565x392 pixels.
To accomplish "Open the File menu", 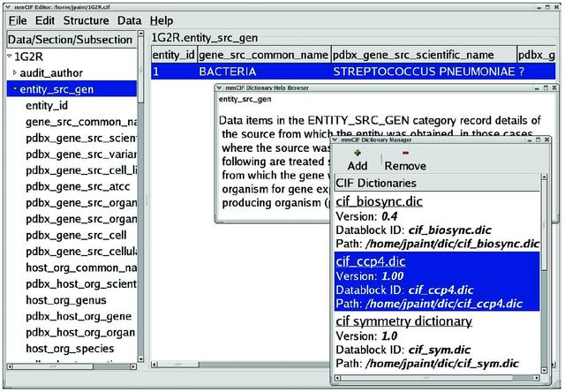I will tap(18, 21).
